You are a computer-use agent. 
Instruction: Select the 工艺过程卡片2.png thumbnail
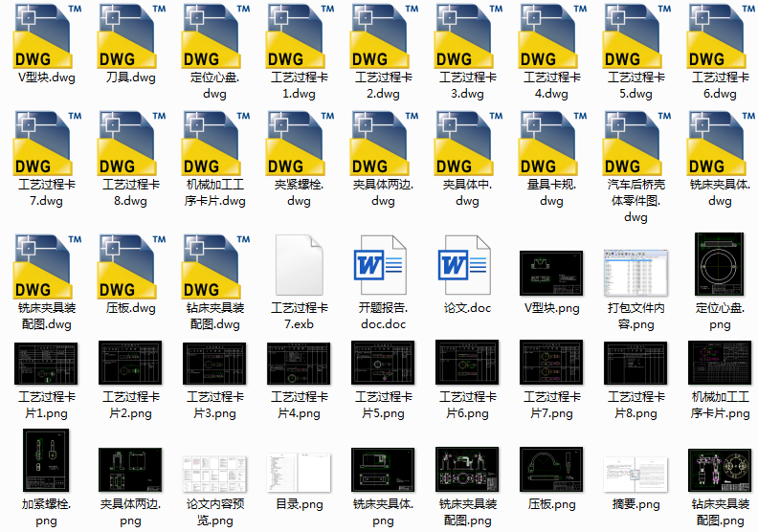pos(130,363)
